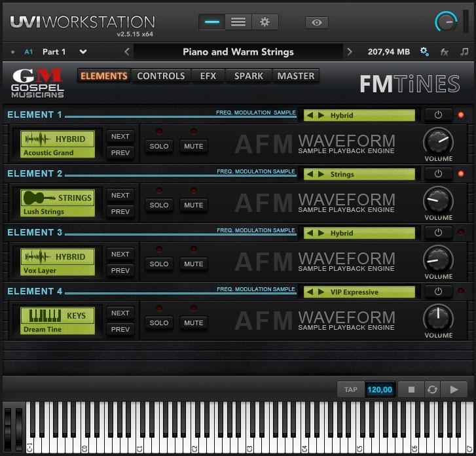Adjust Element 2 VOLUME knob
The width and height of the screenshot is (476, 456).
point(439,201)
